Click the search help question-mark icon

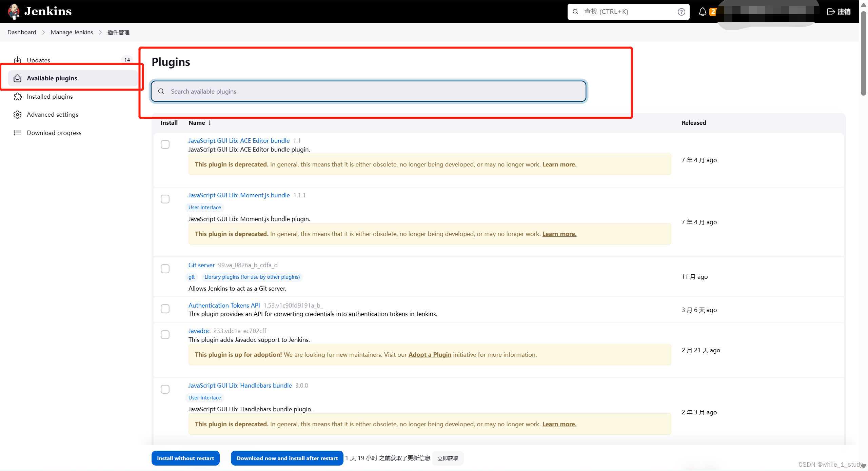[681, 12]
